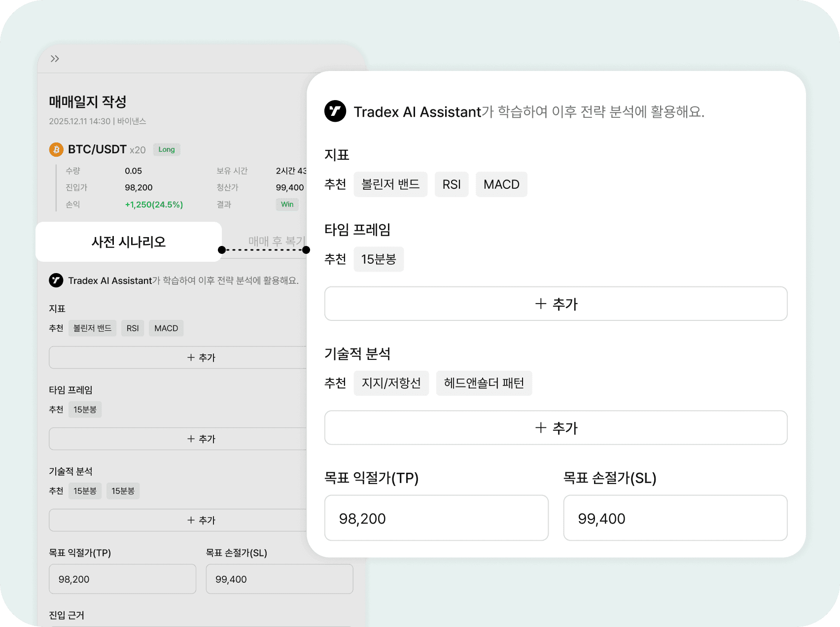Pick the 15분봉 chip under 타임 프레임 in back panel
The image size is (840, 627).
coord(85,410)
